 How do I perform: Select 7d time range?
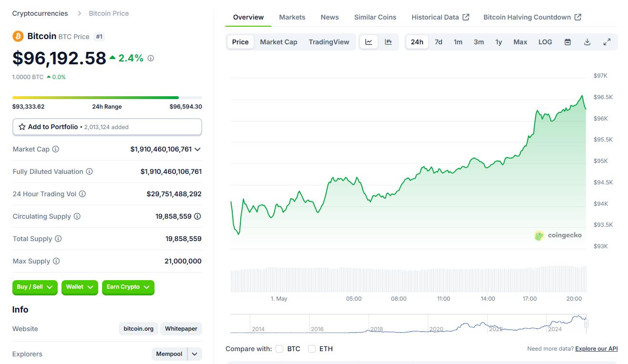pyautogui.click(x=439, y=42)
